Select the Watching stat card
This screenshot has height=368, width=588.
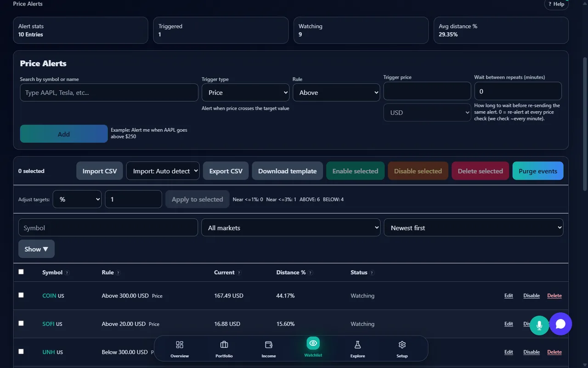361,30
